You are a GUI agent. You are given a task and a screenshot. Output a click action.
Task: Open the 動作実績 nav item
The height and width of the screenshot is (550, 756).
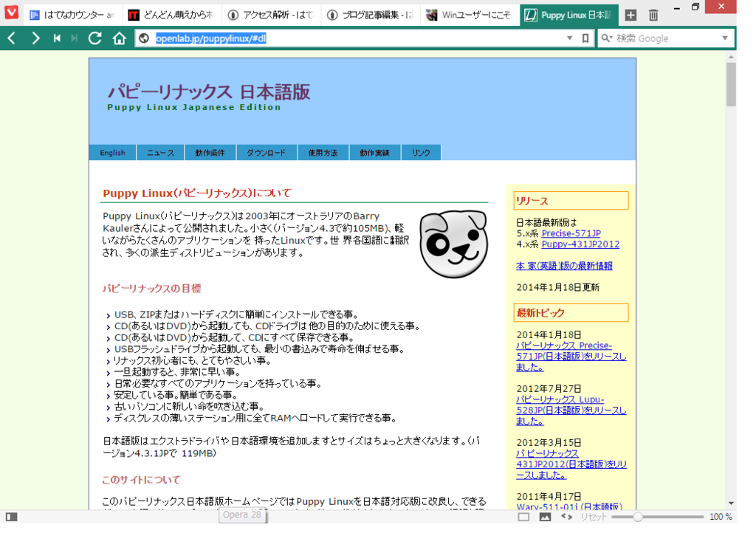point(374,152)
